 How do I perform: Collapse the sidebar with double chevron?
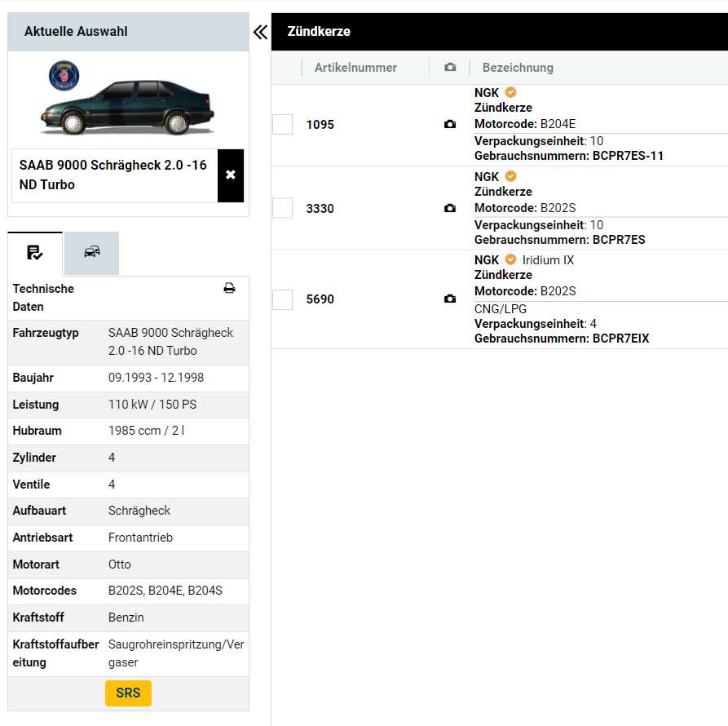click(260, 32)
